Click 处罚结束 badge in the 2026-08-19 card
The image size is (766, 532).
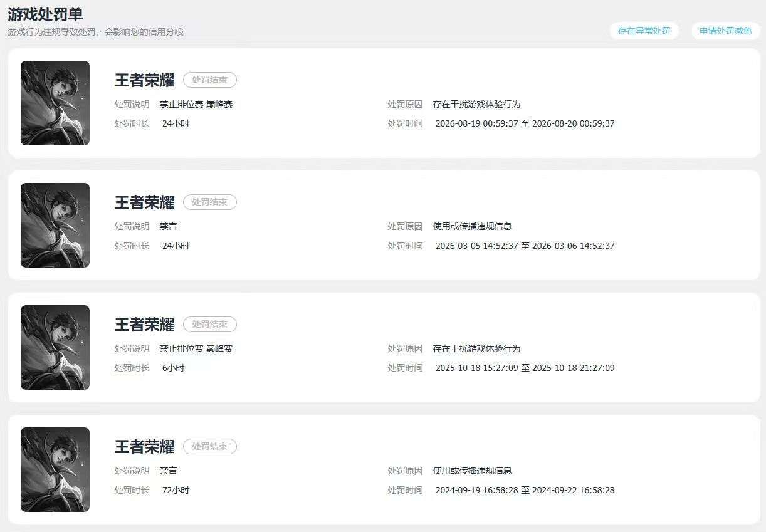[x=210, y=80]
